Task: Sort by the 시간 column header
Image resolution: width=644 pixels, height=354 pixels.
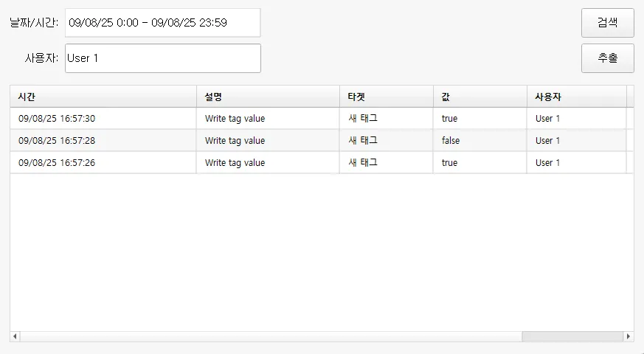Action: (103, 97)
